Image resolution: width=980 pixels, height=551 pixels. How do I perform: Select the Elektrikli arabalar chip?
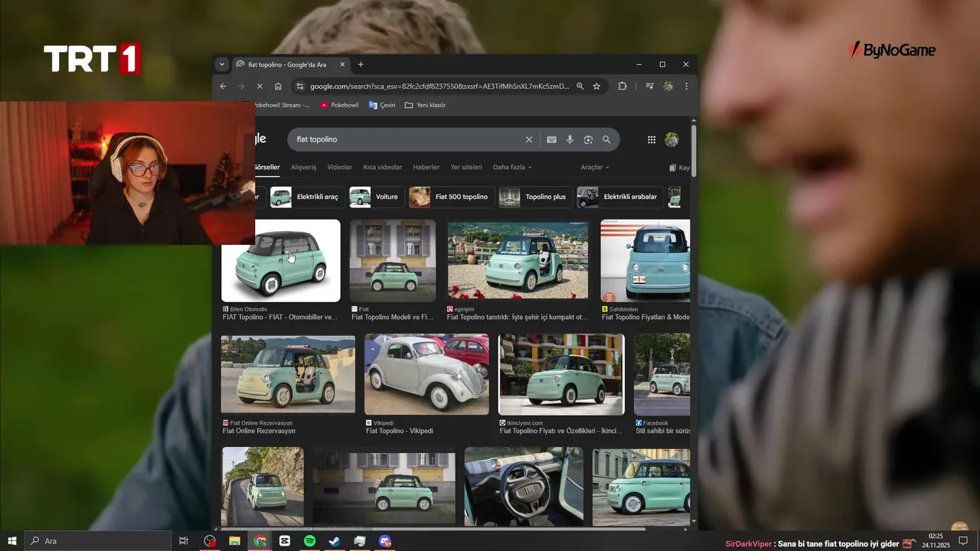pos(619,197)
